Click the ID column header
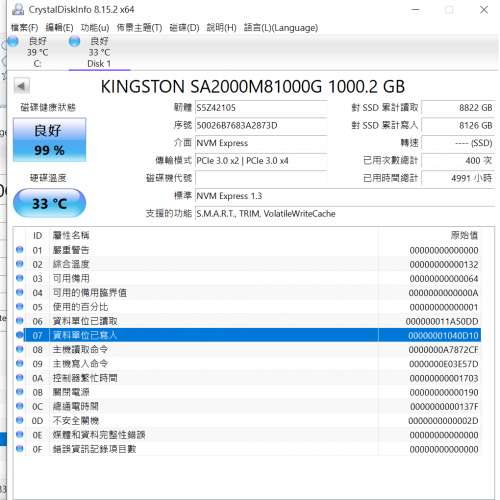This screenshot has height=500, width=500. click(x=37, y=235)
